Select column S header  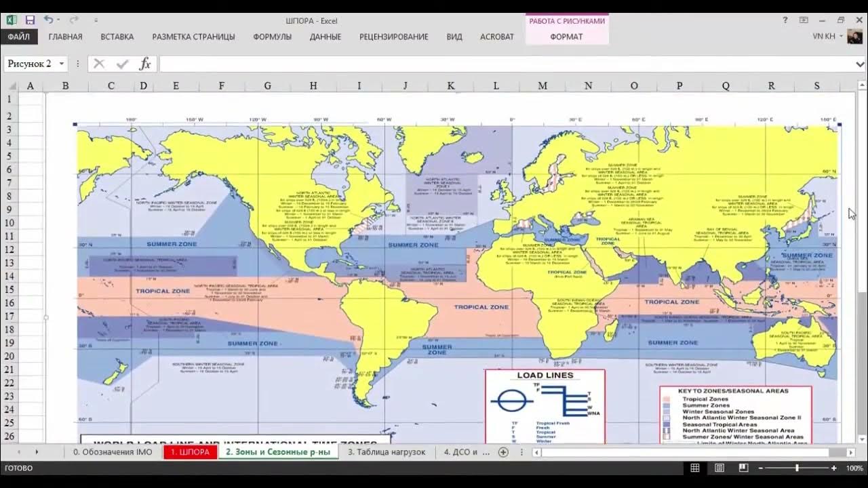816,86
